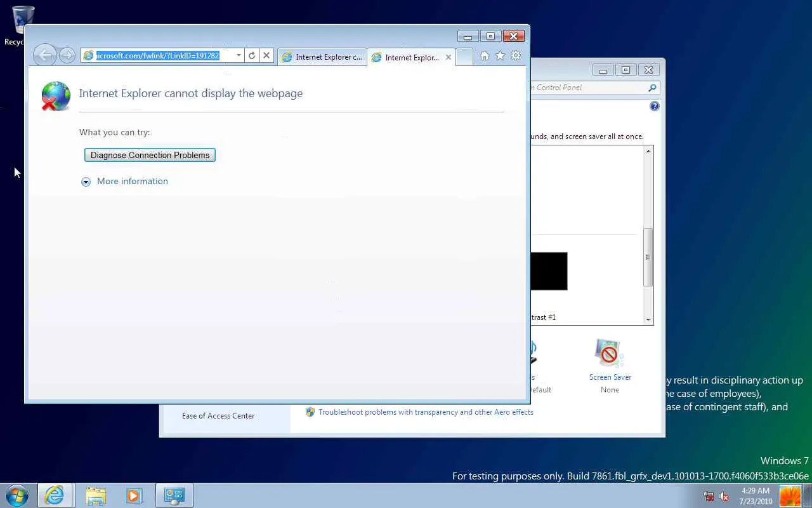
Task: Click the Forward navigation arrow
Action: point(67,55)
